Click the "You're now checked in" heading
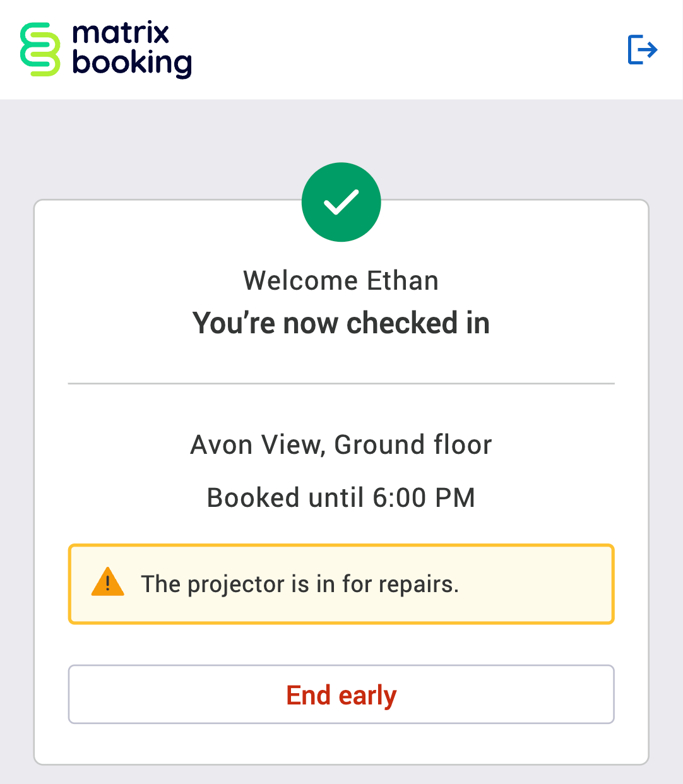 click(341, 323)
